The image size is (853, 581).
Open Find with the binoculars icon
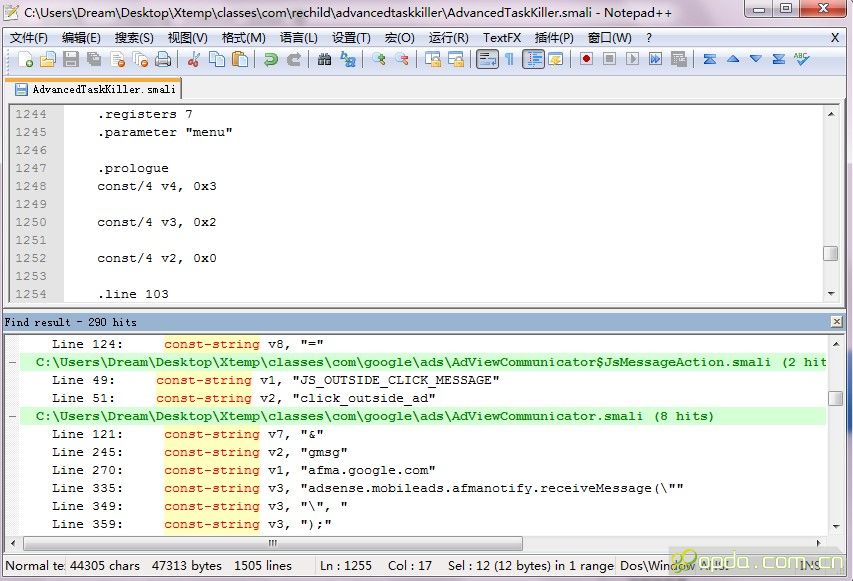pos(324,59)
